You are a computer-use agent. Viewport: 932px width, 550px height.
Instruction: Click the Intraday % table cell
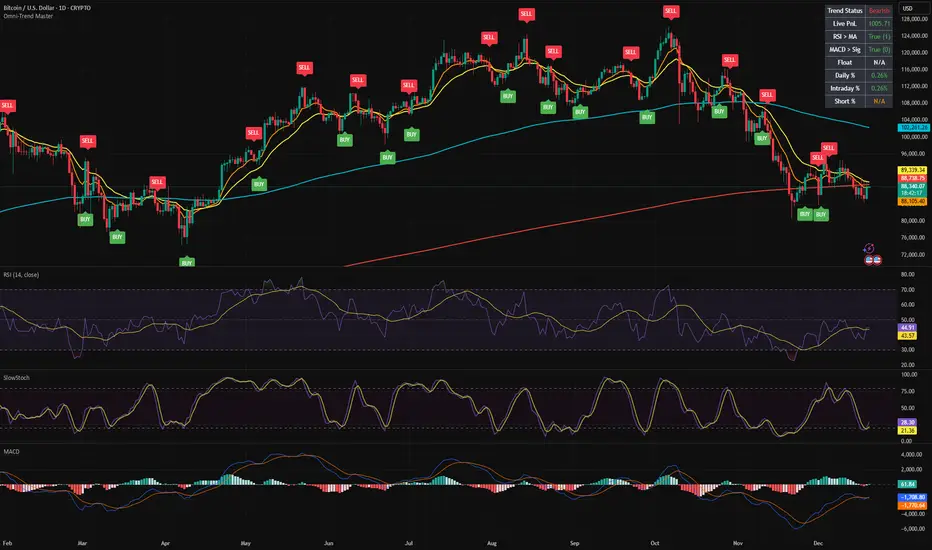click(x=845, y=89)
